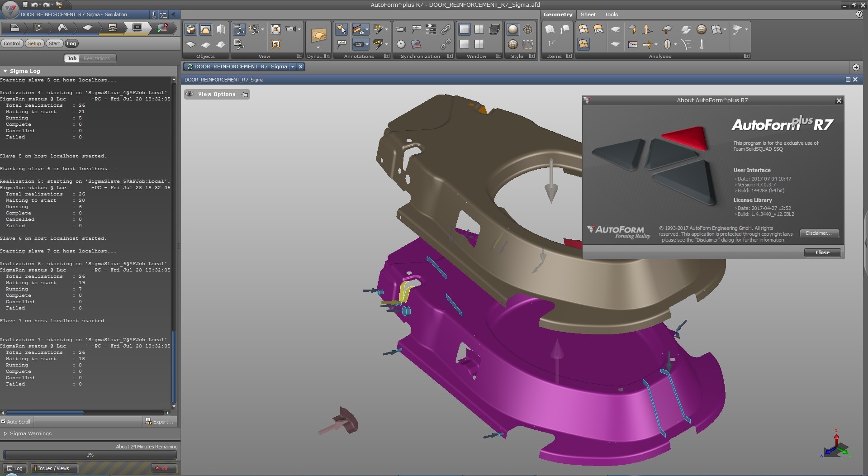Pin the View Options panel
Viewport: 868px width, 476px height.
245,95
